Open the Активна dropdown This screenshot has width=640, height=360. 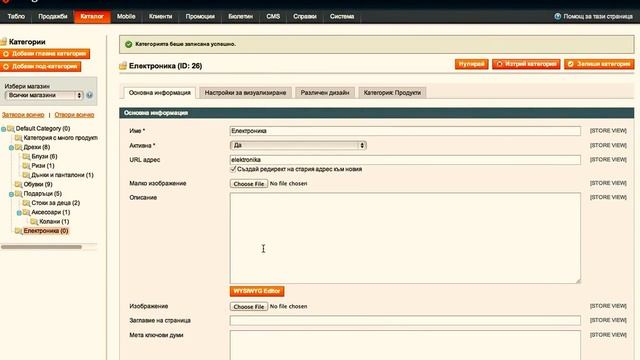pyautogui.click(x=298, y=145)
